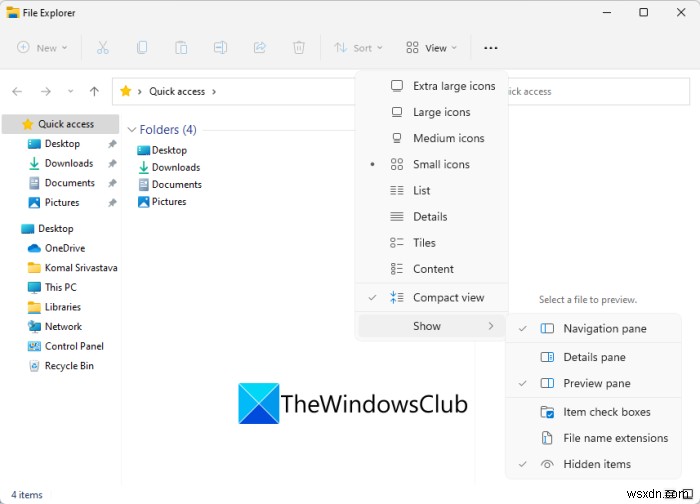Click the File Explorer title bar icon
Screen dimensions: 700x504
click(13, 12)
